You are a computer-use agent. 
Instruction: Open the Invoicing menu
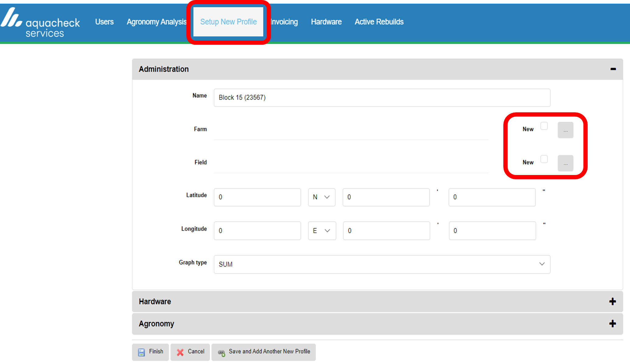284,22
